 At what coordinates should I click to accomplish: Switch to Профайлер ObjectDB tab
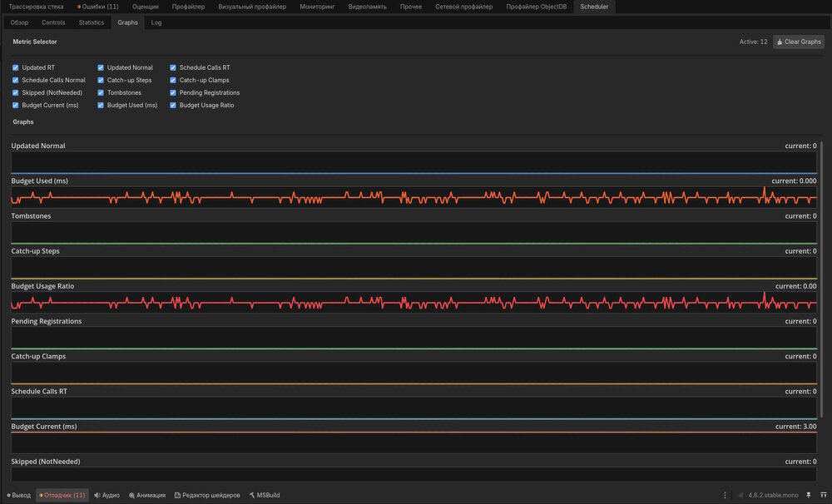point(536,7)
